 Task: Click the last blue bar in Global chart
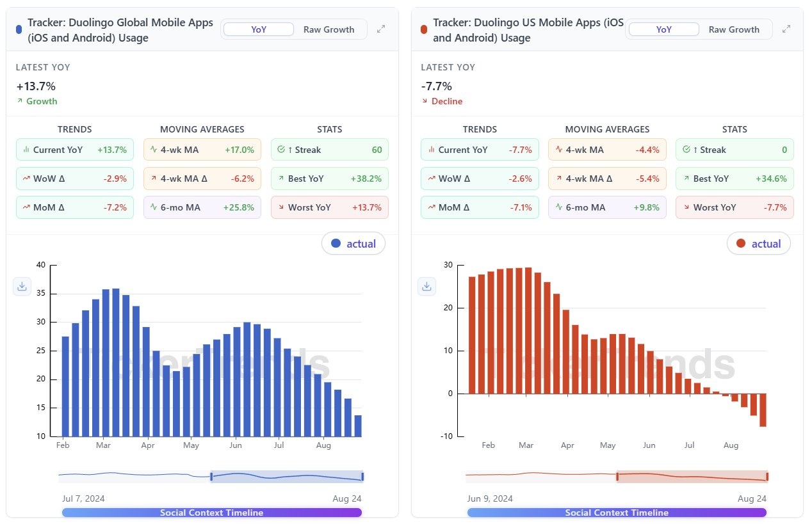click(358, 426)
